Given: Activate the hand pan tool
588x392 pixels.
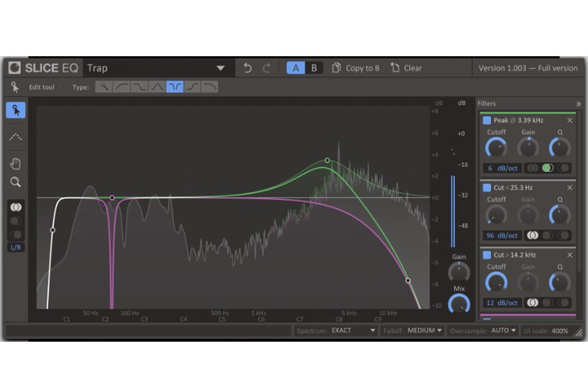Looking at the screenshot, I should (15, 163).
